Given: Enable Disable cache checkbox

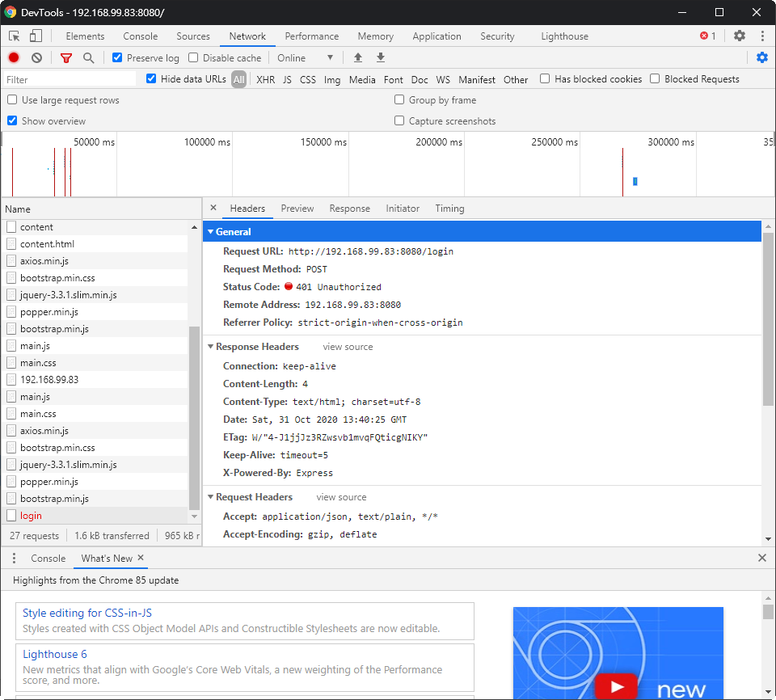Looking at the screenshot, I should [193, 57].
